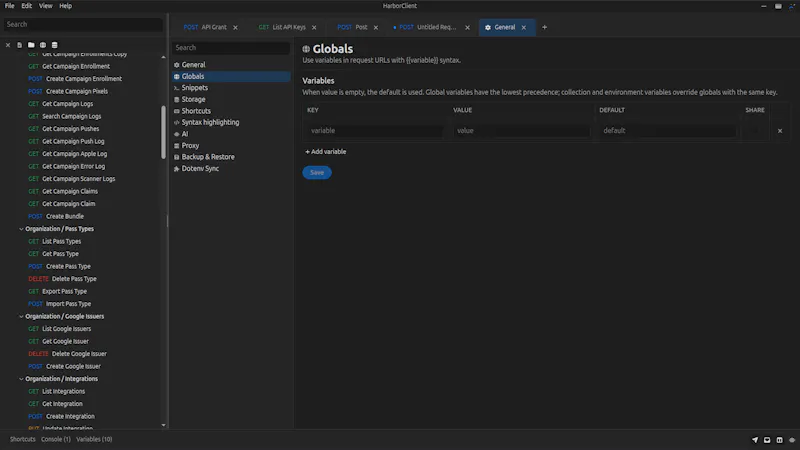
Task: Switch to the POST Post tab
Action: pyautogui.click(x=352, y=27)
